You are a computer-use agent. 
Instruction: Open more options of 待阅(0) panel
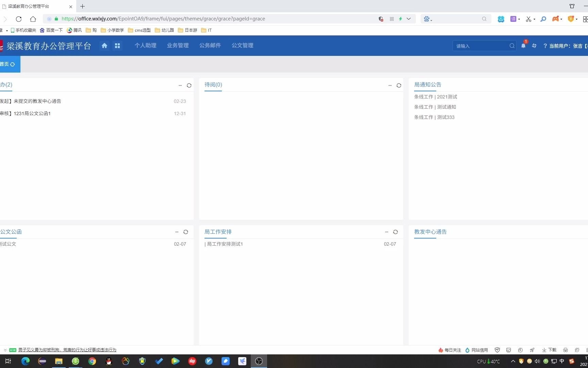point(390,86)
